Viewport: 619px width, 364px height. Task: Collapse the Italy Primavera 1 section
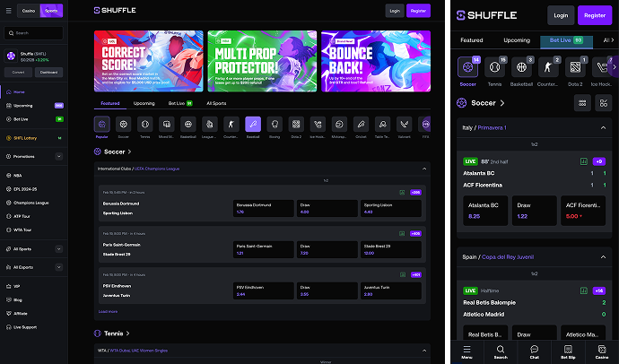coord(603,128)
